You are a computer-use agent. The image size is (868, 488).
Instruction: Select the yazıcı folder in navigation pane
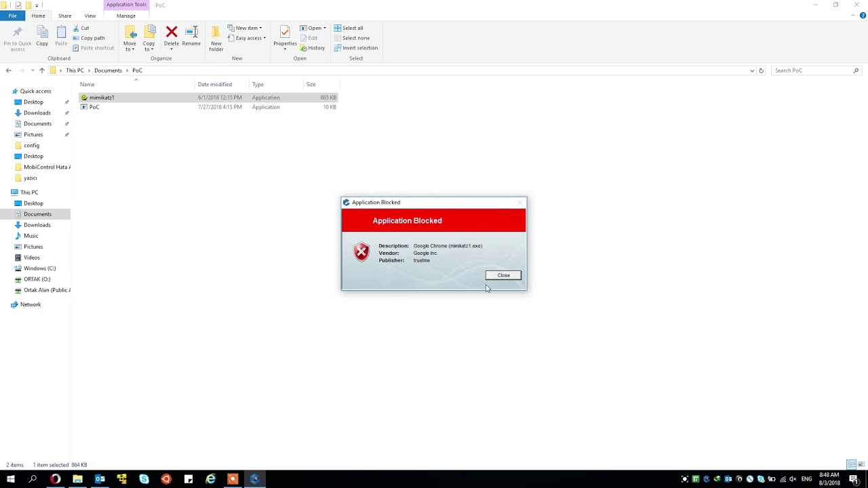pos(30,178)
